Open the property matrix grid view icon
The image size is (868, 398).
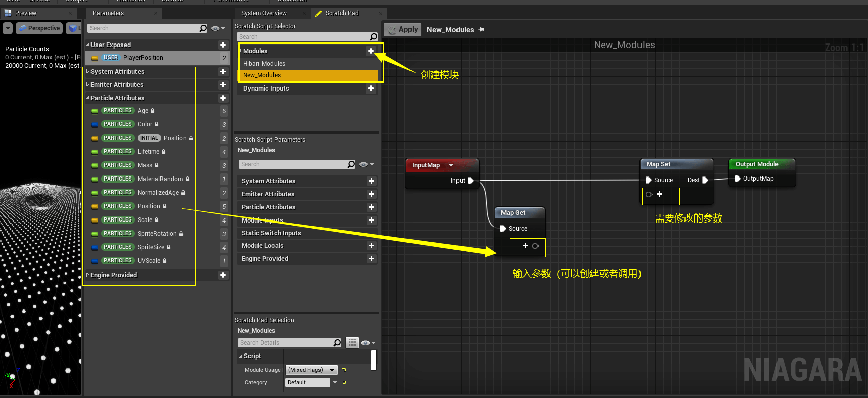click(x=352, y=343)
